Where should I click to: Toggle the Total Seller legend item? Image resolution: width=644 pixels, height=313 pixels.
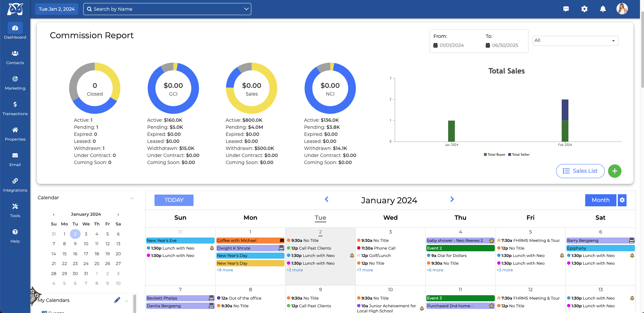click(519, 155)
